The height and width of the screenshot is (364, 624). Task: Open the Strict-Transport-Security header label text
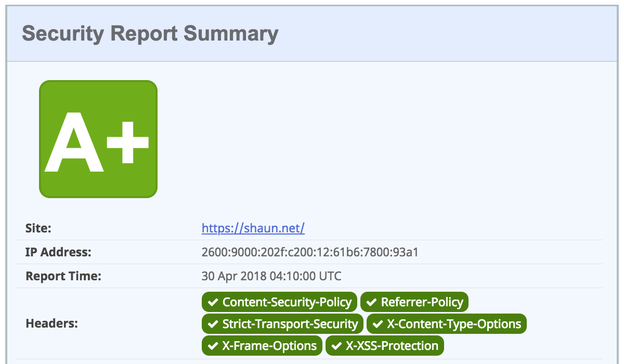290,324
